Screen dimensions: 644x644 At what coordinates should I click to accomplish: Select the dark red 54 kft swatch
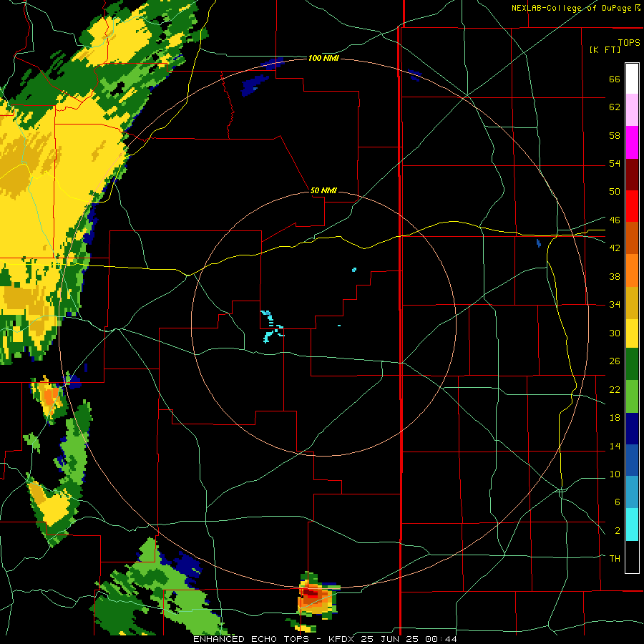(632, 175)
